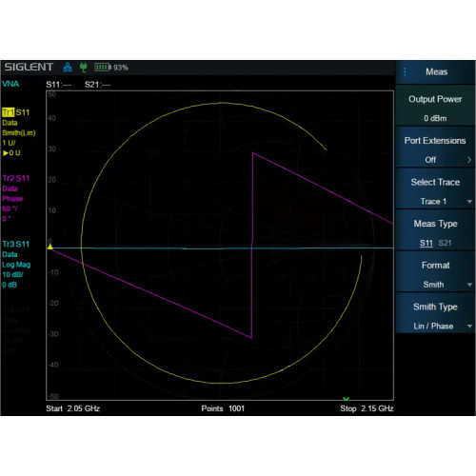Open the Smith Type dropdown

[x=435, y=313]
